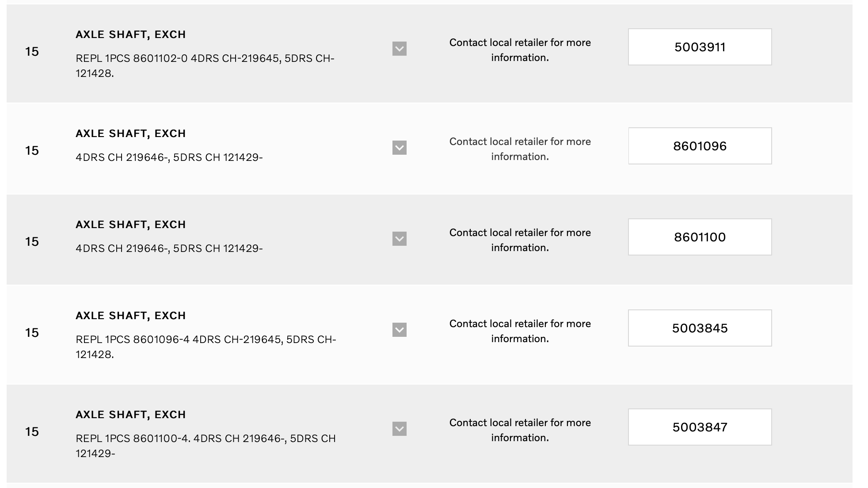
Task: Select the 8601096 part number box
Action: click(700, 146)
